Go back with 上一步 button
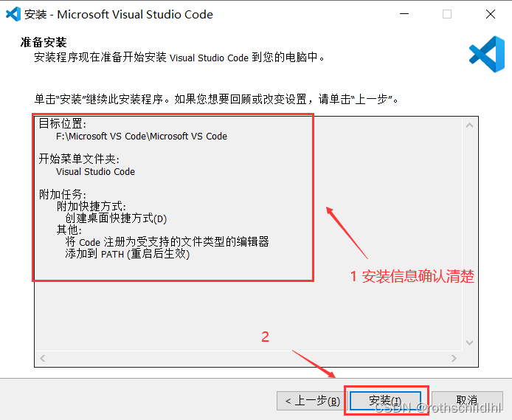Image resolution: width=512 pixels, height=420 pixels. [311, 401]
